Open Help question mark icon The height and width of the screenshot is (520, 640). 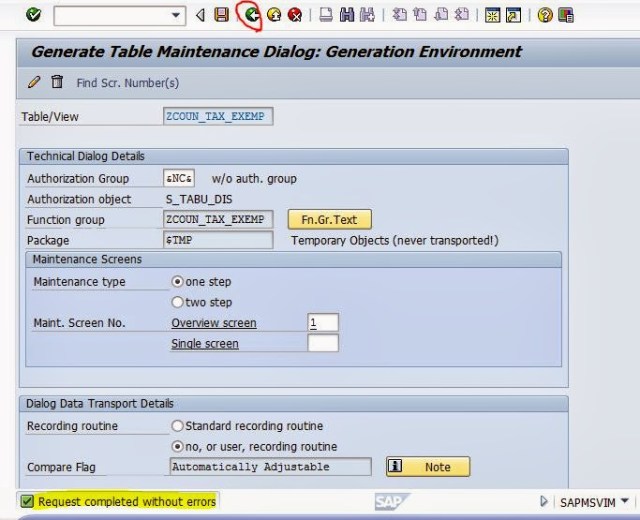[545, 16]
